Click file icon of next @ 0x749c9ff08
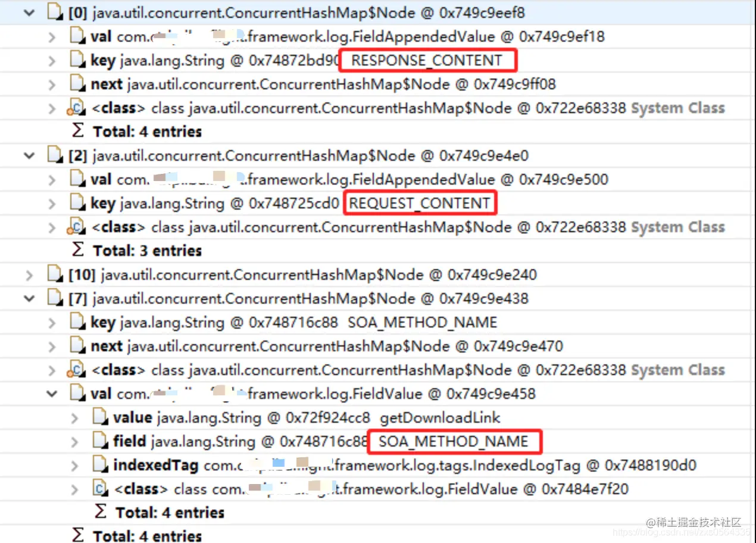Viewport: 756px width, 543px height. (x=77, y=84)
